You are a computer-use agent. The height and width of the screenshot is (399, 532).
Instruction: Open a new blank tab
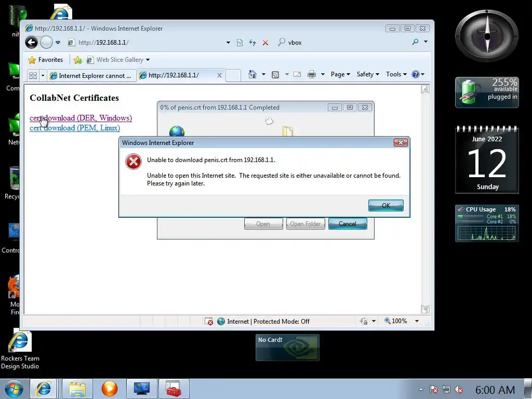coord(233,75)
